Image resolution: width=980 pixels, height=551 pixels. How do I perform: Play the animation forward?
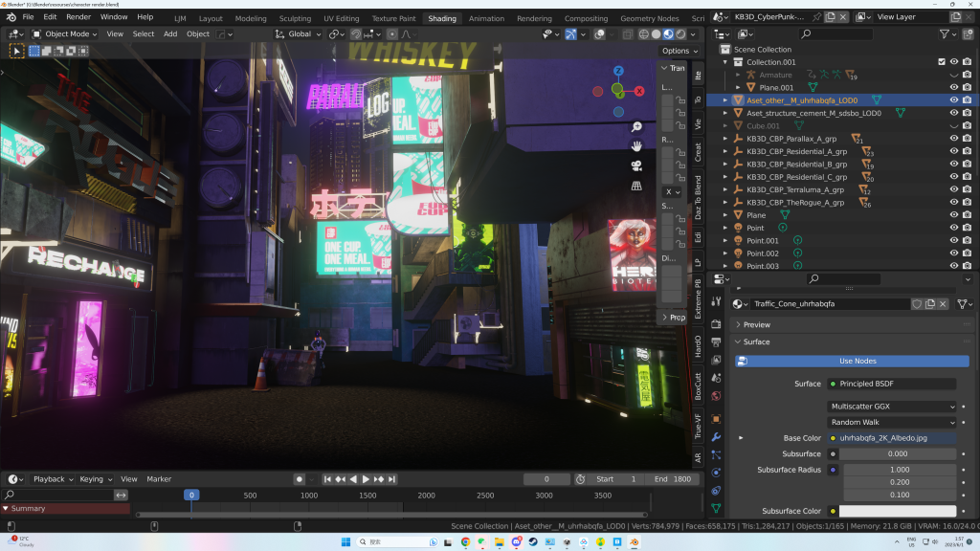(366, 479)
